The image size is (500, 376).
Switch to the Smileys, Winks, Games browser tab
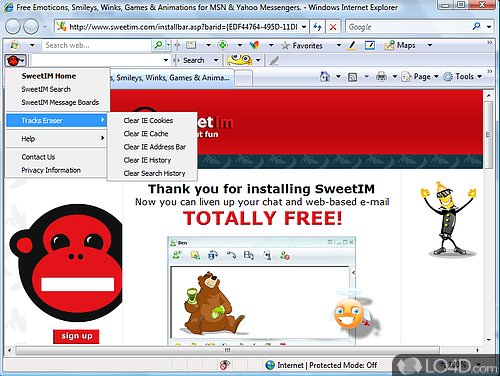pos(172,78)
